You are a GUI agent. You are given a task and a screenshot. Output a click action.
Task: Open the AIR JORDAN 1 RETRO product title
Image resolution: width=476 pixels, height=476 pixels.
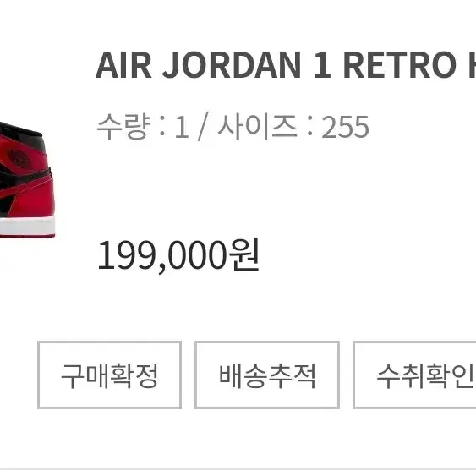click(x=286, y=65)
